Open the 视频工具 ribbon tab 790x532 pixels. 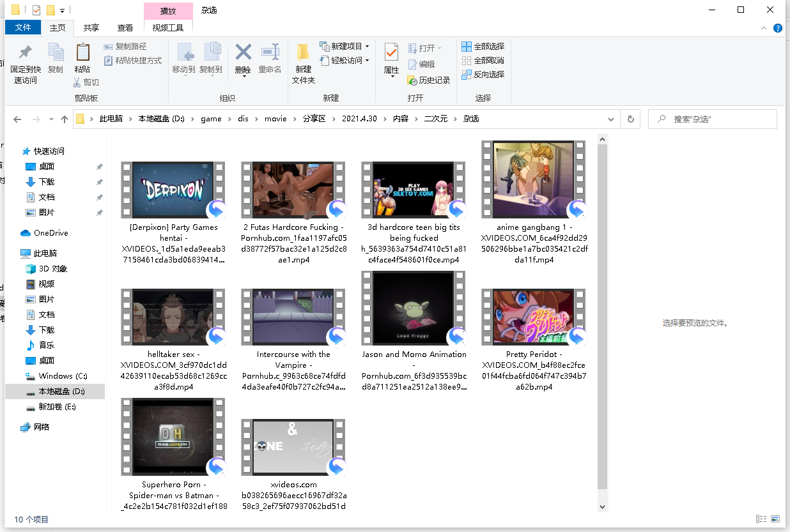coord(168,28)
